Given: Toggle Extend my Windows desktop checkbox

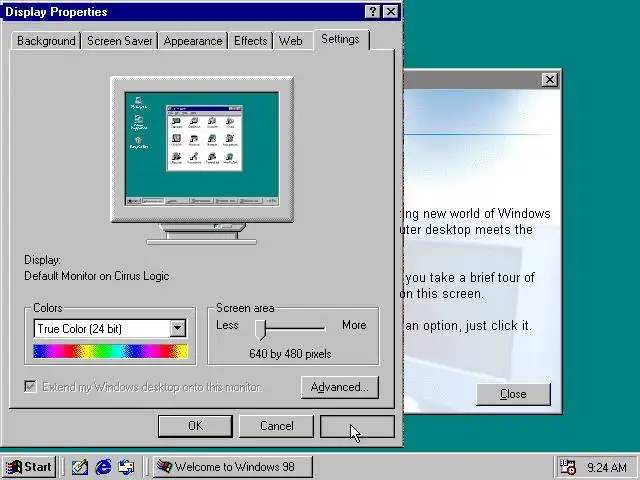Looking at the screenshot, I should click(x=31, y=387).
